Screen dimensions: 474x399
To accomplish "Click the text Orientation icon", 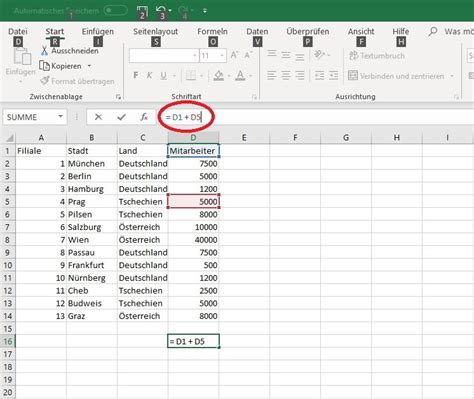I will tap(319, 55).
